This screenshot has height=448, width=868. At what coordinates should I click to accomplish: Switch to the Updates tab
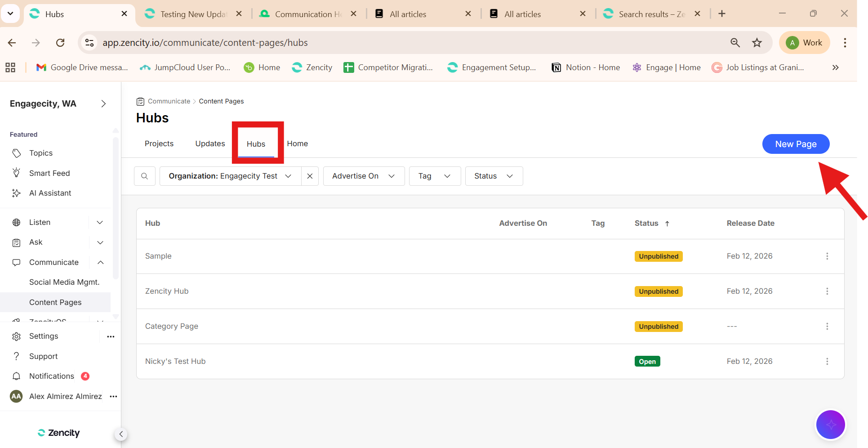(210, 143)
